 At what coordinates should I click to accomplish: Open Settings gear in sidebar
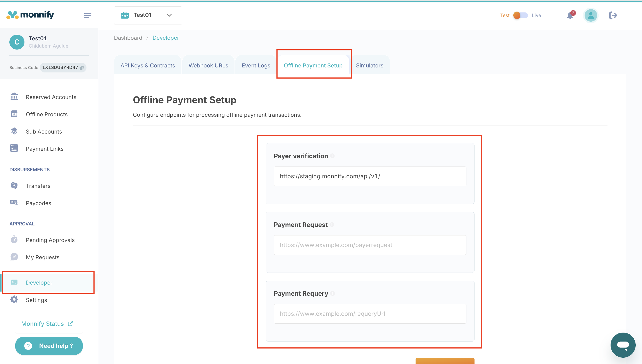(x=36, y=300)
